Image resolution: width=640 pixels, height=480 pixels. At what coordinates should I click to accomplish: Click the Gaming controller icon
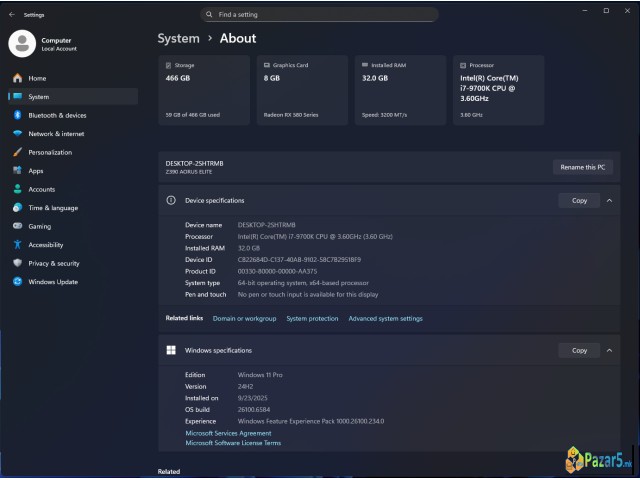coord(18,226)
